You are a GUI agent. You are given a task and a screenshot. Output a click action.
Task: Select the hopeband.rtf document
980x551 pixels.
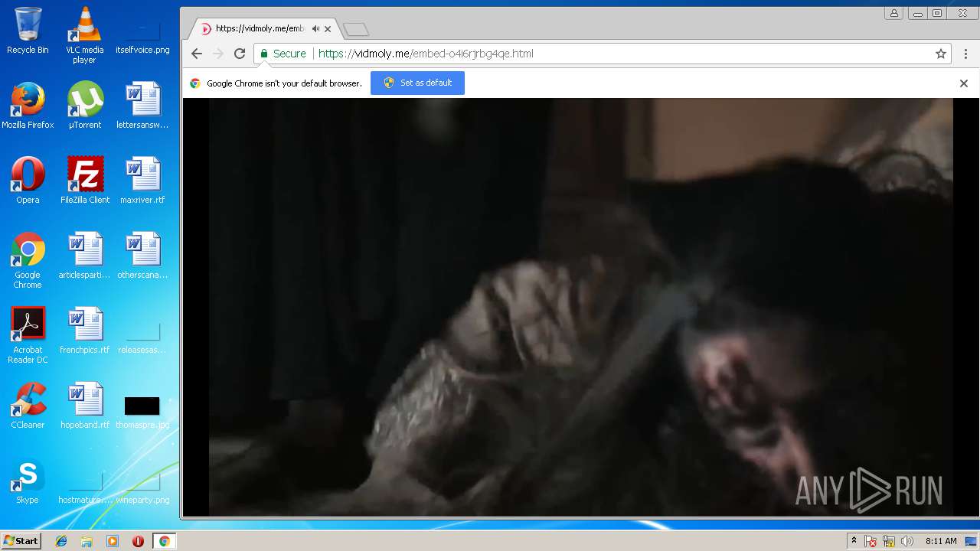pyautogui.click(x=85, y=406)
